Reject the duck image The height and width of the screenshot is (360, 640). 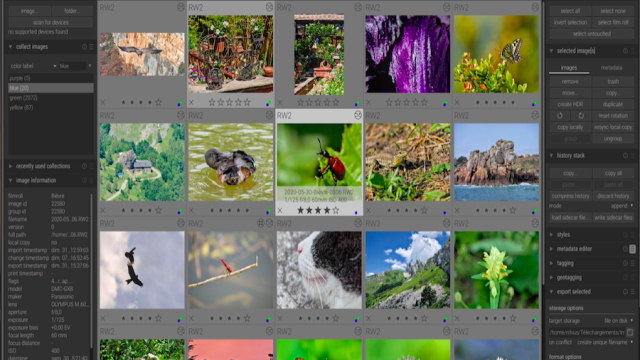(191, 211)
